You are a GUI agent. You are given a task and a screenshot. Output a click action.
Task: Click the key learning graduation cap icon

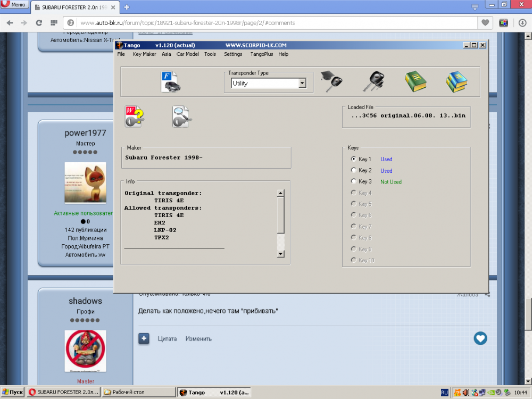point(331,81)
